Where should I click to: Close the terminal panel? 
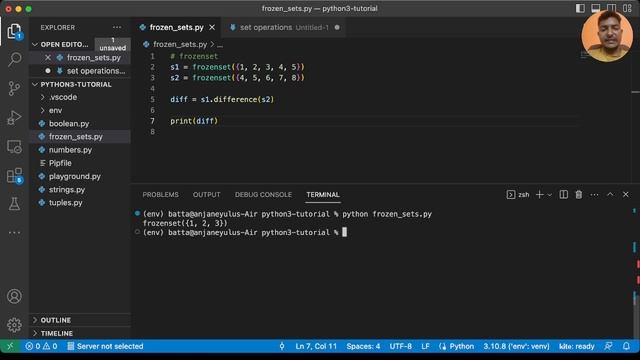[626, 195]
